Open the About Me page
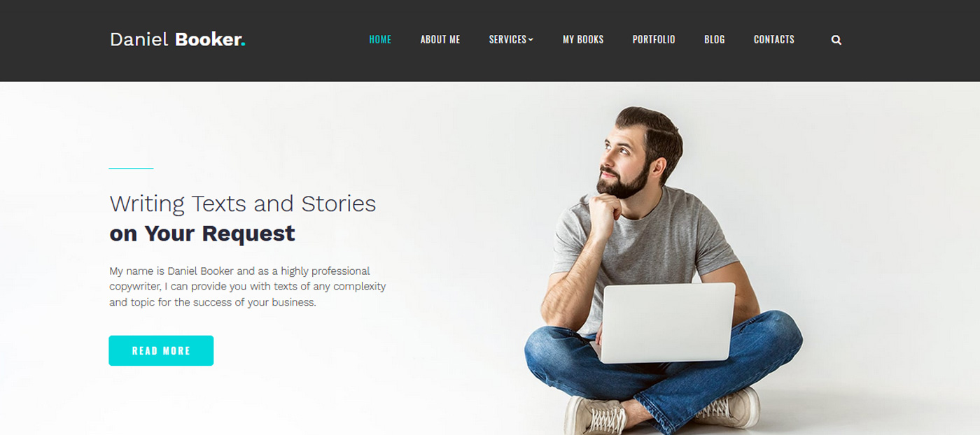 440,40
